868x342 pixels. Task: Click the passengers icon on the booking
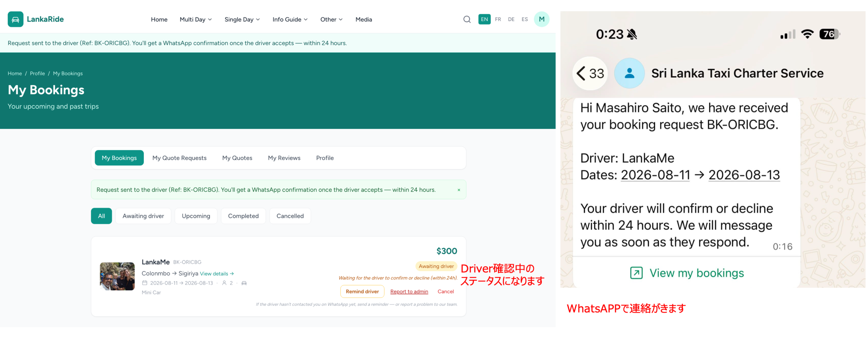[x=224, y=283]
